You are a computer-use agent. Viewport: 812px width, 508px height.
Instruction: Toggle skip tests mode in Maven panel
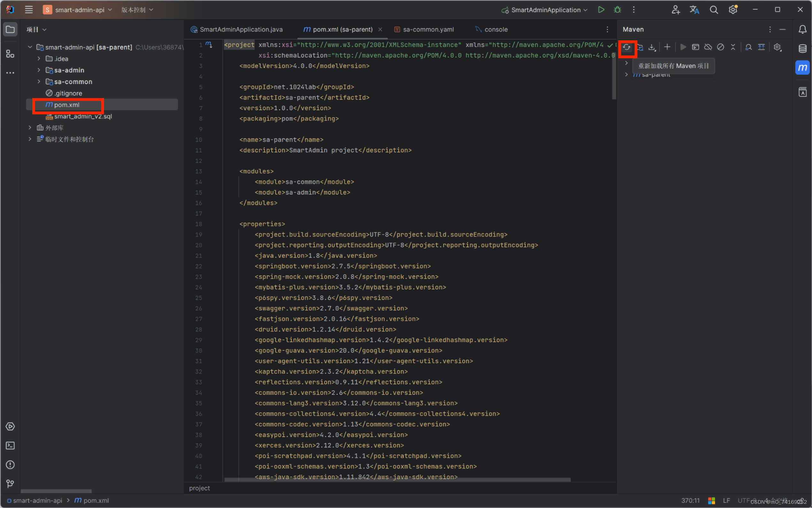pos(721,47)
